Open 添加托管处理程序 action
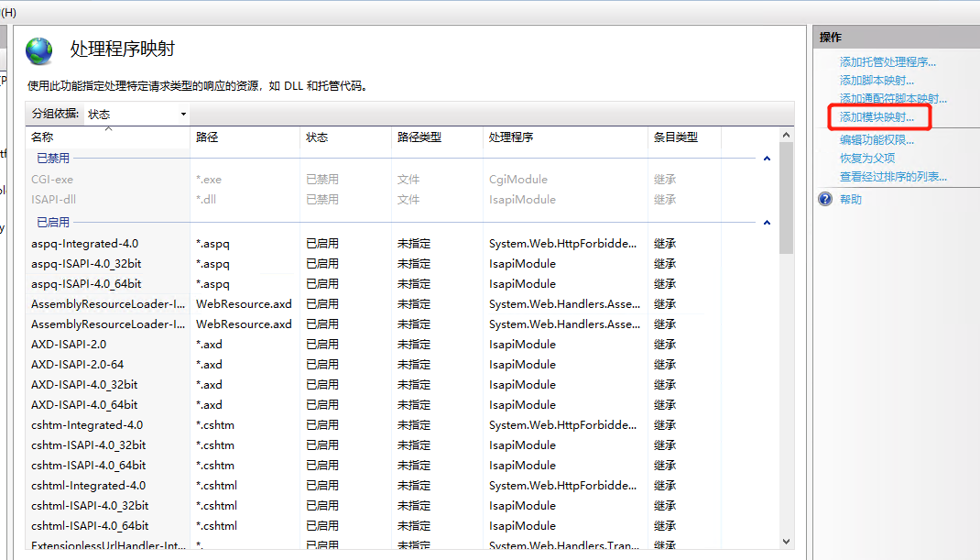The width and height of the screenshot is (980, 560). [x=887, y=62]
